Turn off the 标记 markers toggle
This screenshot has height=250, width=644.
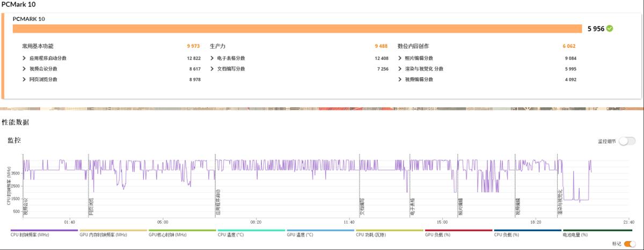click(x=630, y=244)
